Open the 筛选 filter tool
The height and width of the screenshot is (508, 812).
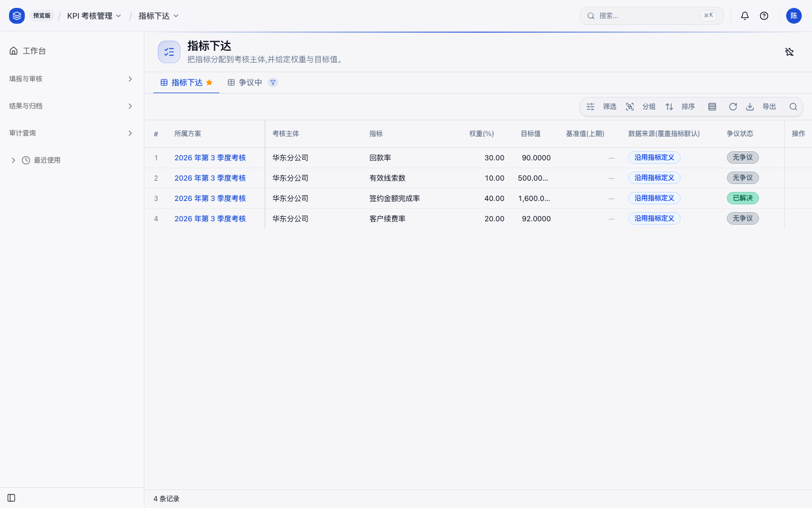(602, 107)
